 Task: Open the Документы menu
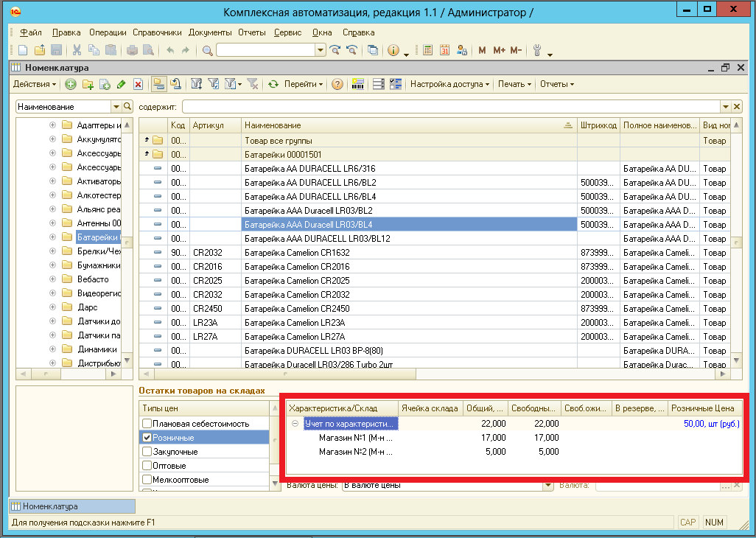[x=211, y=32]
